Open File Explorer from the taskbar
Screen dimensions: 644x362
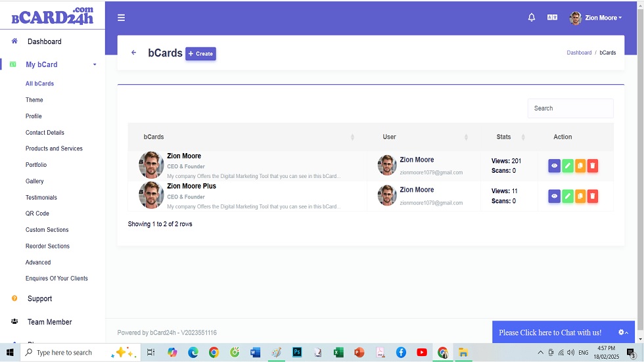[463, 353]
